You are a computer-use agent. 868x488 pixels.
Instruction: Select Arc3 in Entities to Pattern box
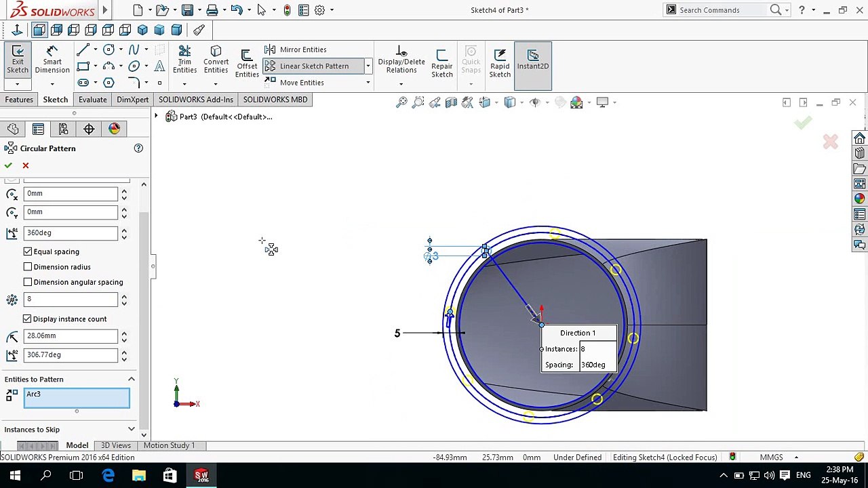(x=33, y=394)
